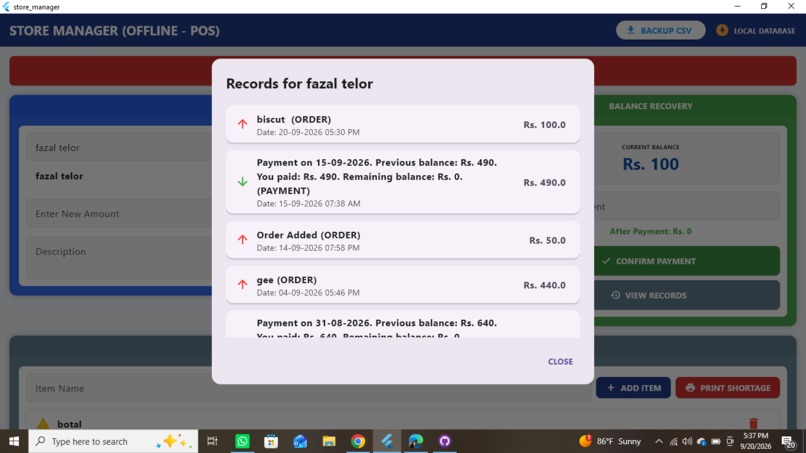Click the plus icon on Add Item
Viewport: 806px width, 453px height.
(611, 388)
